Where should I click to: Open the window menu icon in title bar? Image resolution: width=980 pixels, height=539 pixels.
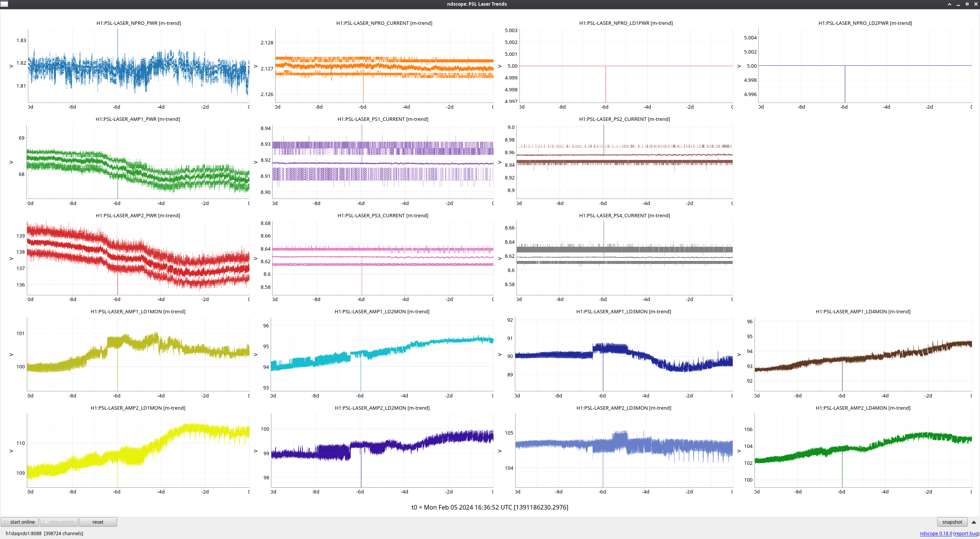(x=4, y=4)
